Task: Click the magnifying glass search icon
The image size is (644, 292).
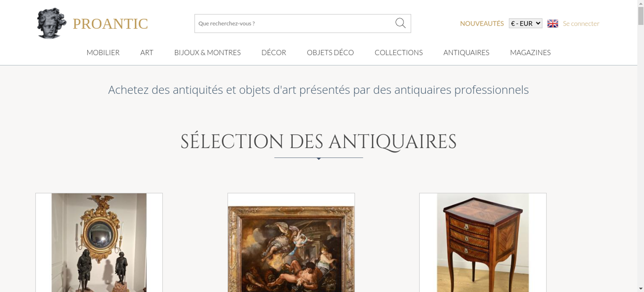Action: tap(400, 23)
